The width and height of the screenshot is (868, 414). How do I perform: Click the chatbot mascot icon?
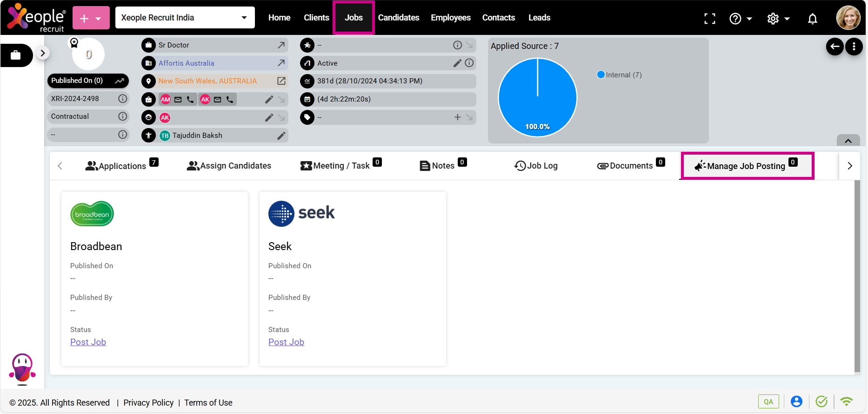coord(22,368)
